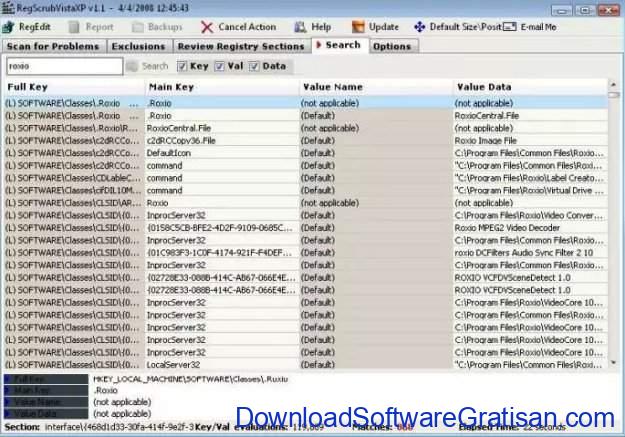Click the red Cancel Action icon
This screenshot has width=625, height=437.
click(207, 27)
